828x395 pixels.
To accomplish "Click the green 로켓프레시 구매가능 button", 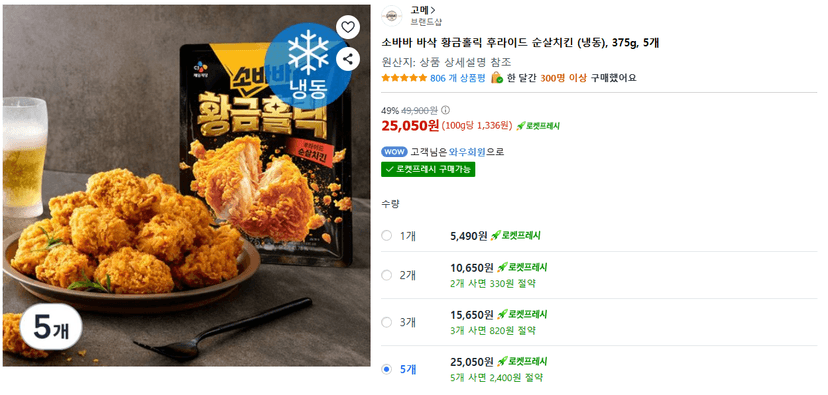I will 428,169.
